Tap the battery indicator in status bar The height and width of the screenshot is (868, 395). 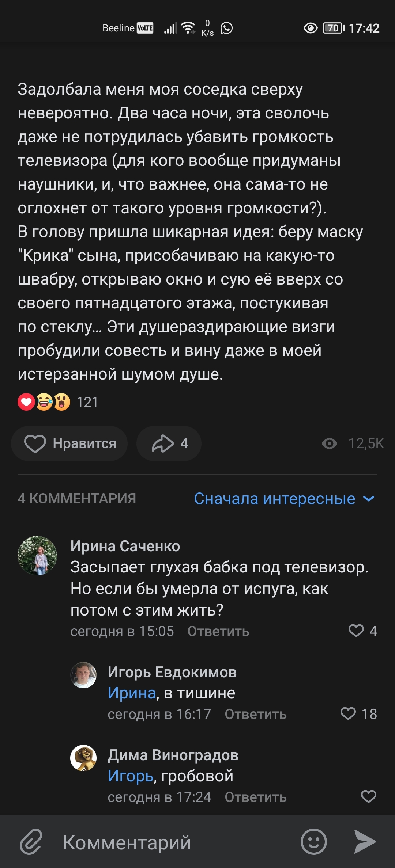(x=333, y=28)
